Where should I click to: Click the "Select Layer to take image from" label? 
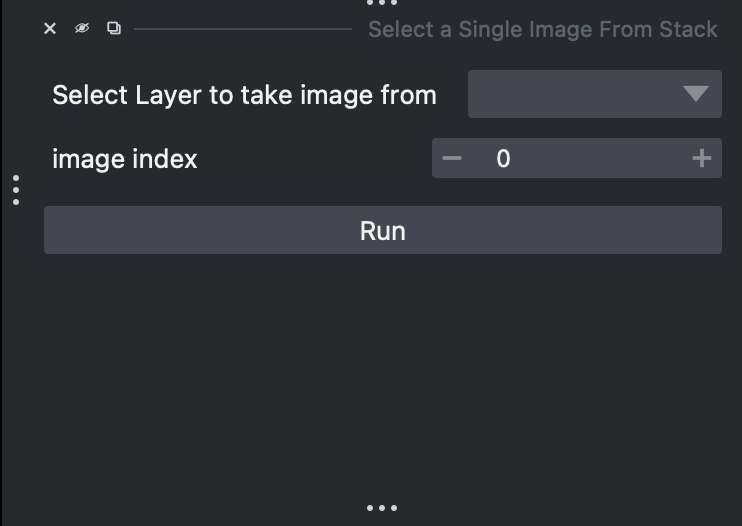pos(244,95)
